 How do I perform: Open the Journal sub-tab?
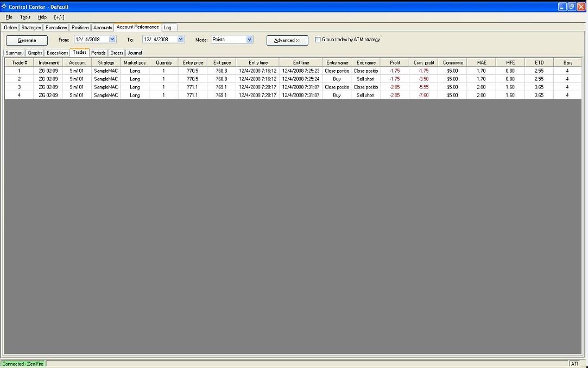click(x=135, y=53)
